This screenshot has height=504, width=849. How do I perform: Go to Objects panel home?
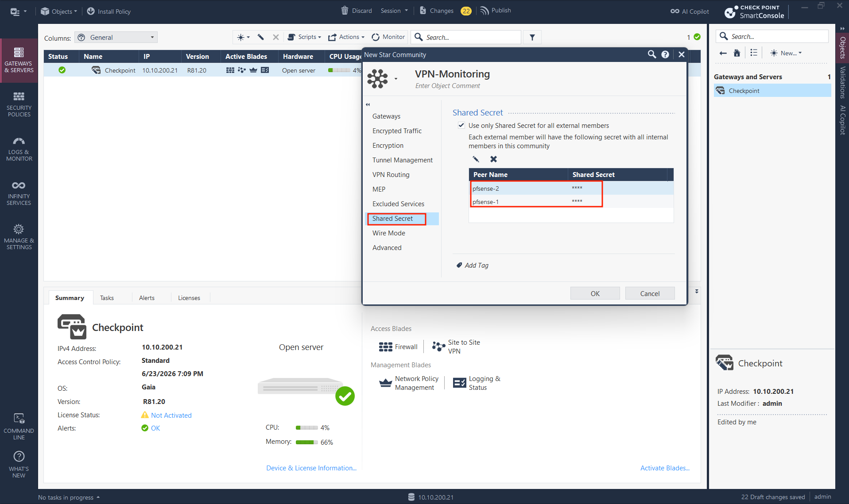click(x=737, y=53)
